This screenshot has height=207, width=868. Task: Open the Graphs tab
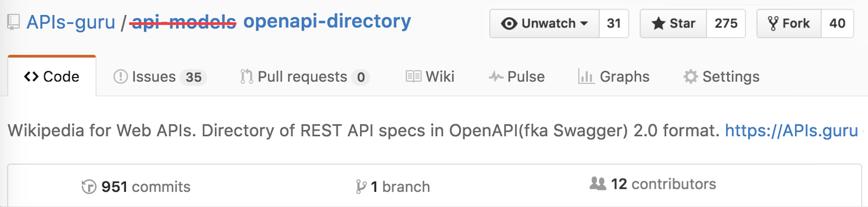pos(614,76)
